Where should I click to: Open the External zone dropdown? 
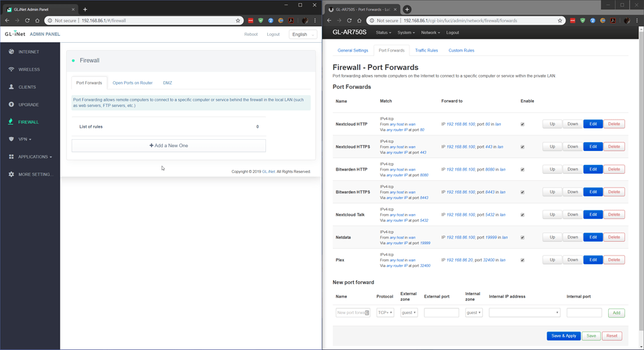coord(409,313)
